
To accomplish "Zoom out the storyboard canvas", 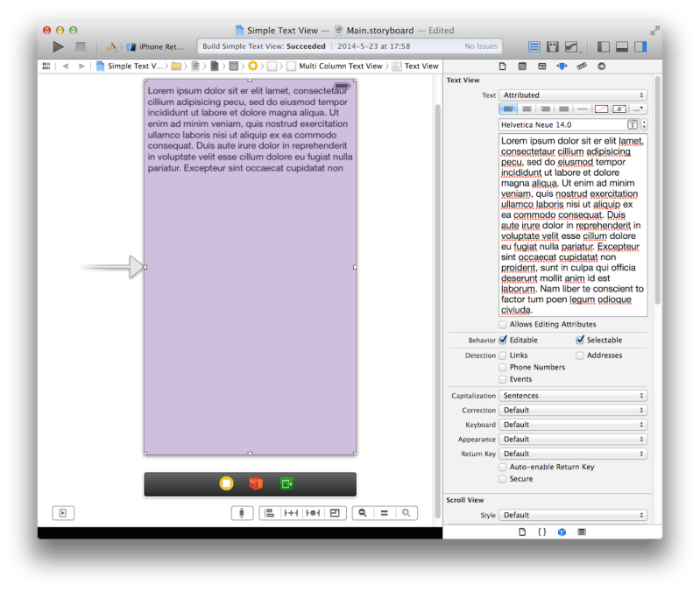I will click(x=363, y=513).
